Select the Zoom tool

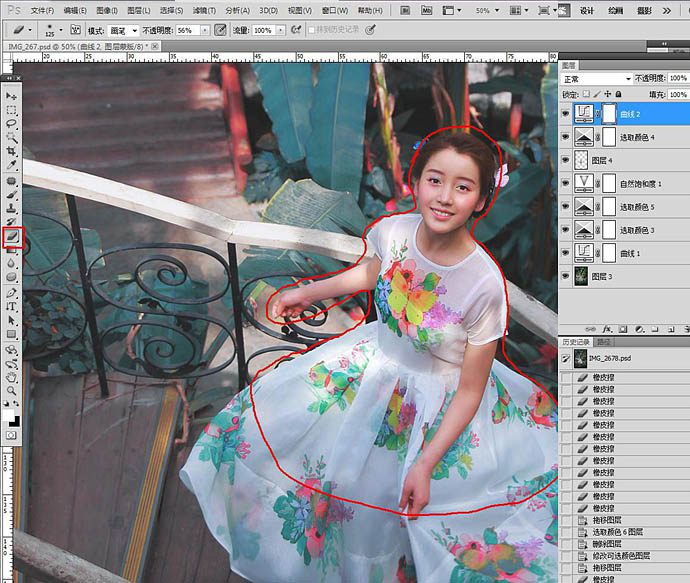11,391
